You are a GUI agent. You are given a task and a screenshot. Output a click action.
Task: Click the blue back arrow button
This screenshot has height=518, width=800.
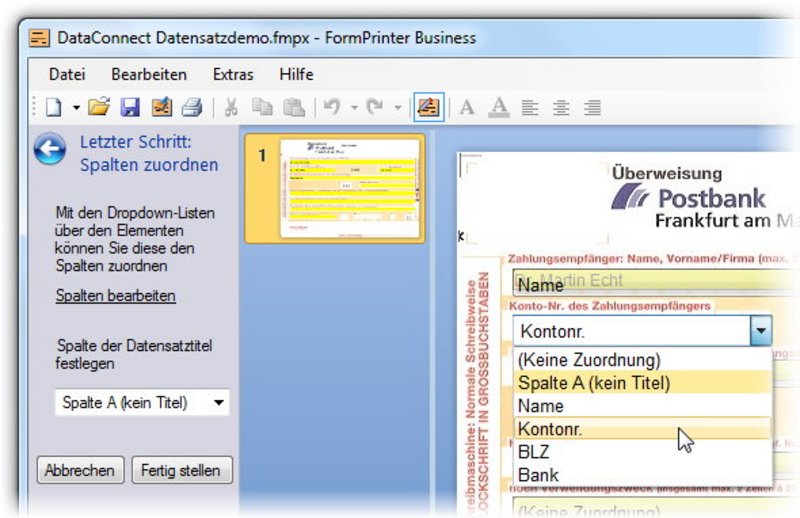point(50,149)
